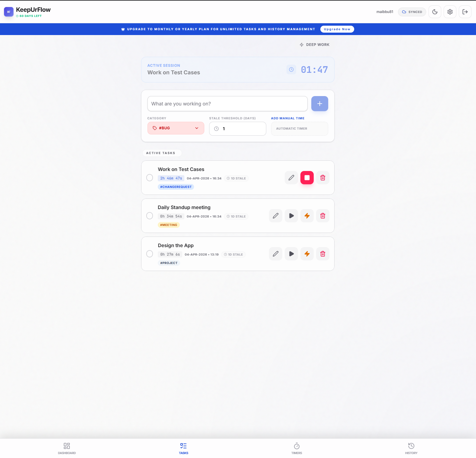Viewport: 476px width, 458px height.
Task: Click the KeepUrFlow logo icon
Action: click(9, 12)
